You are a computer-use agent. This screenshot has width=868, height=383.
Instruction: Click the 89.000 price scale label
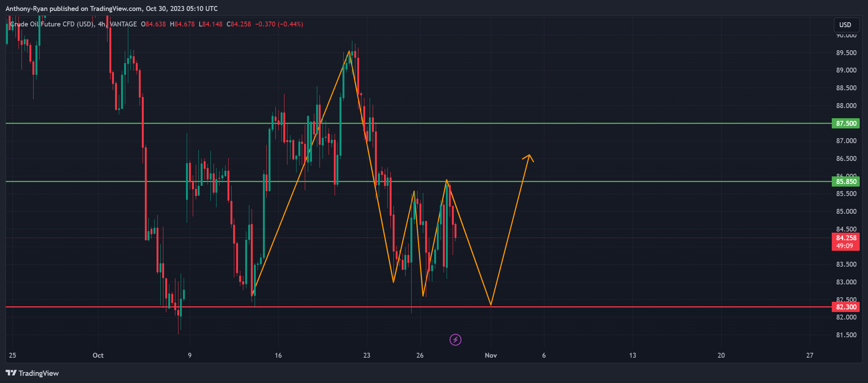[846, 70]
